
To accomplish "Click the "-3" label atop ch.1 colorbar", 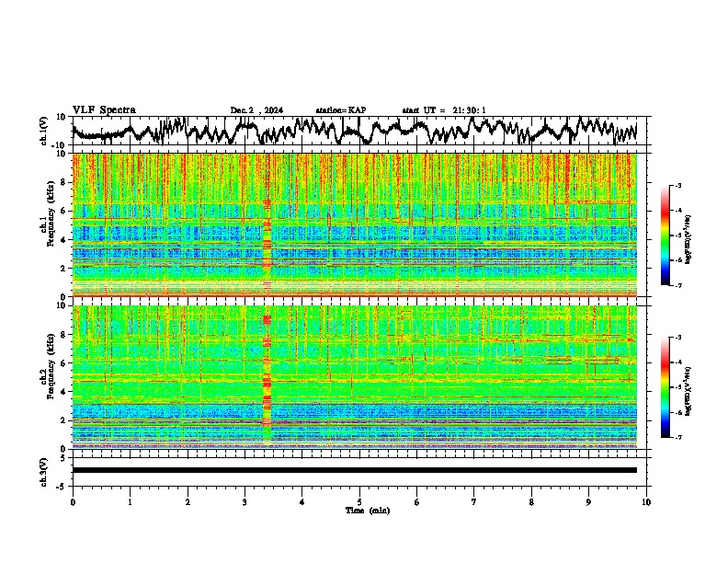I will click(x=678, y=185).
